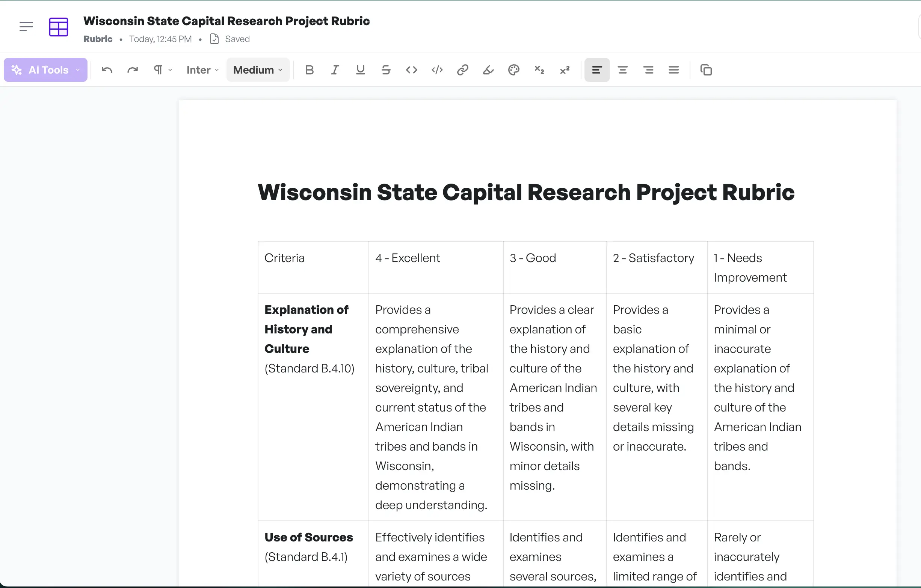Screen dimensions: 921x588
Task: Click the rubric table document icon
Action: (59, 27)
